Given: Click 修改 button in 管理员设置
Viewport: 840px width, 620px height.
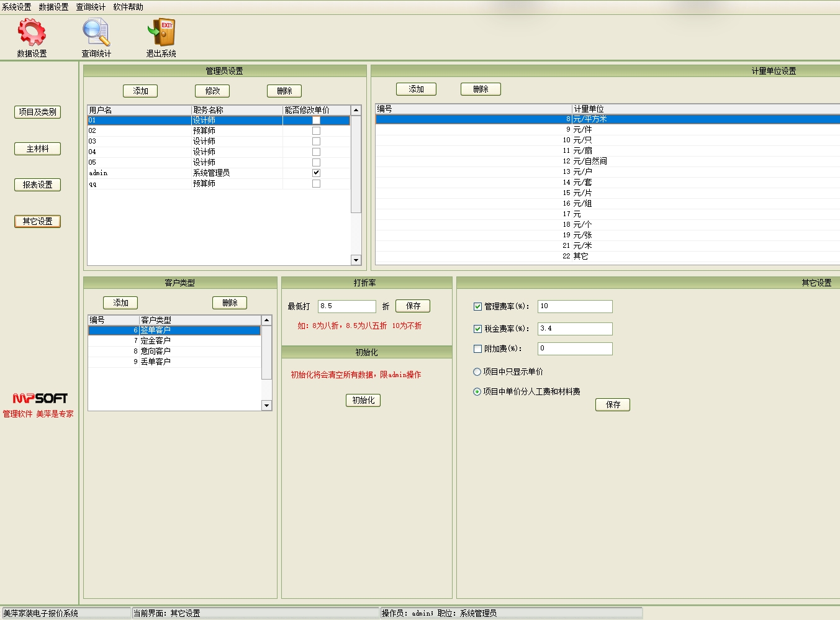Looking at the screenshot, I should tap(212, 91).
